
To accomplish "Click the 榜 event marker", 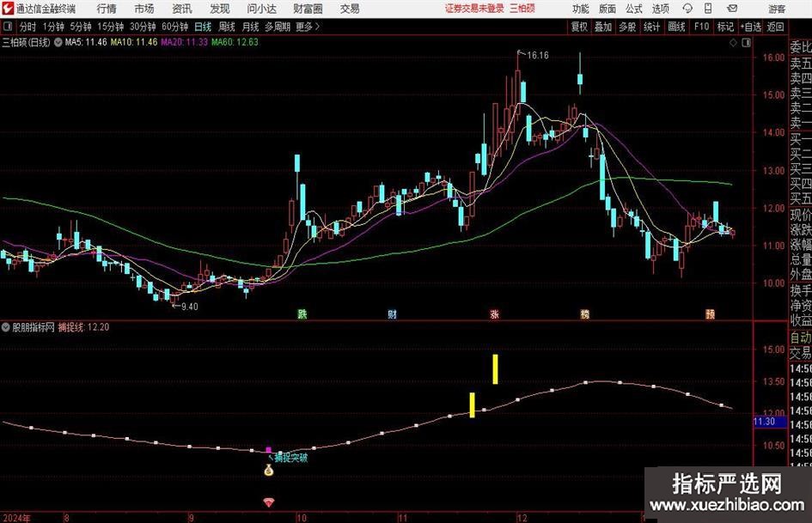I will tap(584, 313).
